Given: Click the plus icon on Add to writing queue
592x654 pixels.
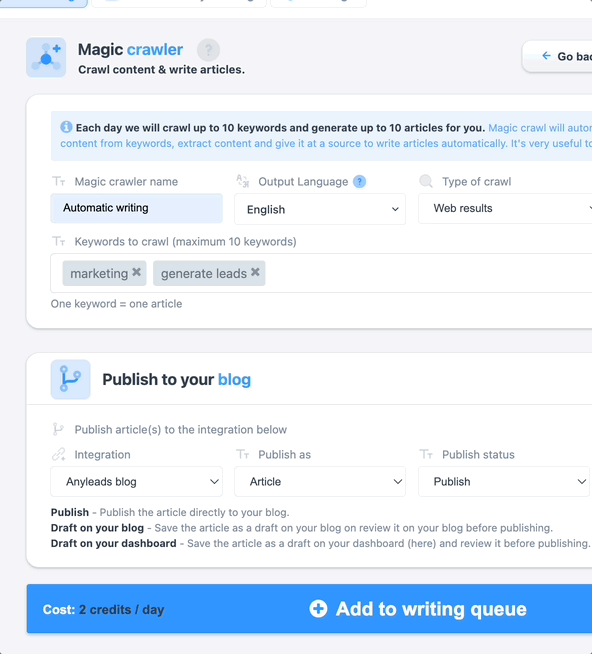Looking at the screenshot, I should click(x=318, y=609).
